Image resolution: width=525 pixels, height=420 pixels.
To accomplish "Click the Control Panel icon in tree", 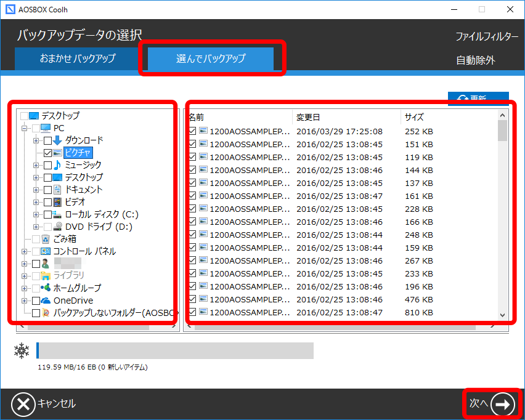I will [x=46, y=251].
